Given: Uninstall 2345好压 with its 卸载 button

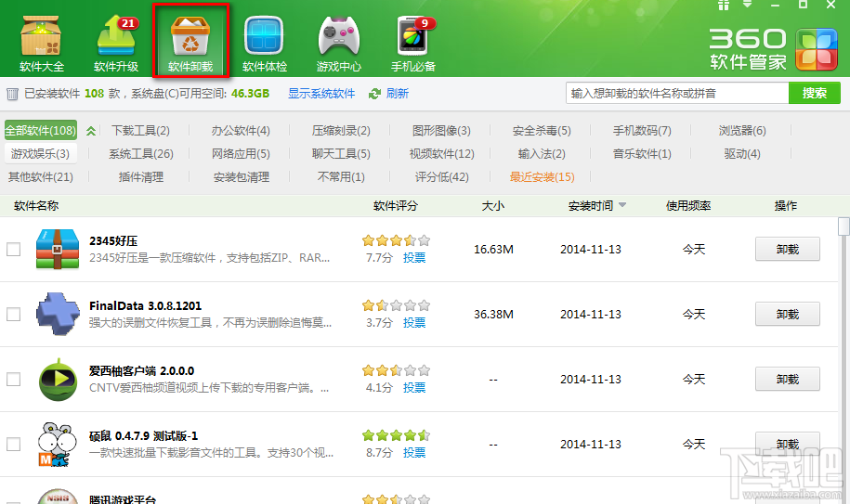Looking at the screenshot, I should (x=787, y=249).
